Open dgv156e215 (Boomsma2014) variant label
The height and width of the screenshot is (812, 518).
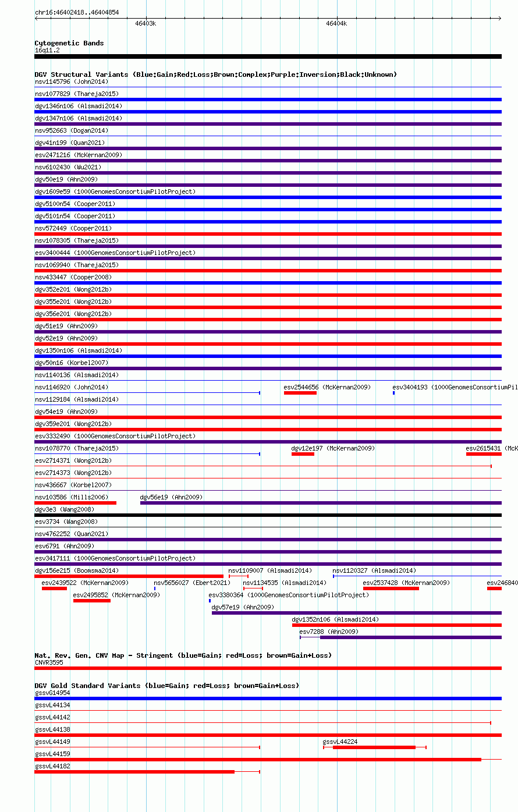coord(77,570)
